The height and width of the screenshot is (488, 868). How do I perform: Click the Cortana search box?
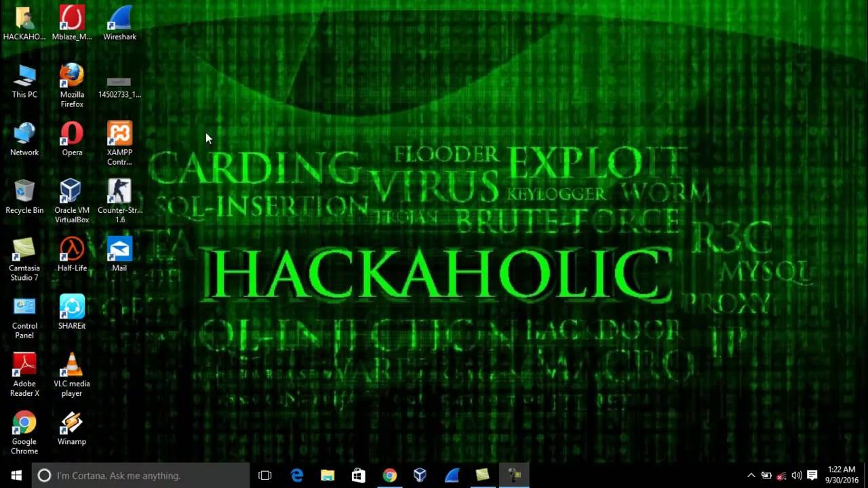(141, 475)
